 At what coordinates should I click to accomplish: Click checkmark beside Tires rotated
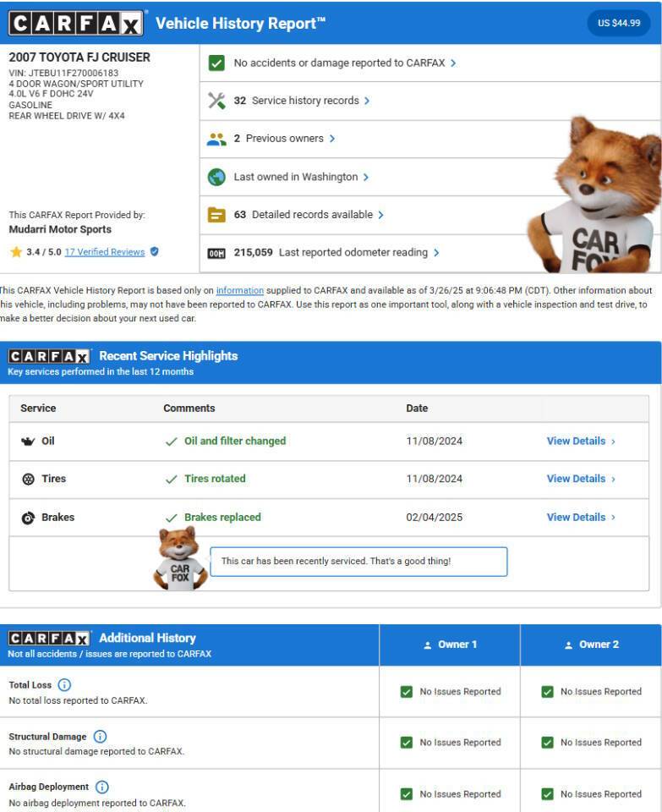click(172, 480)
